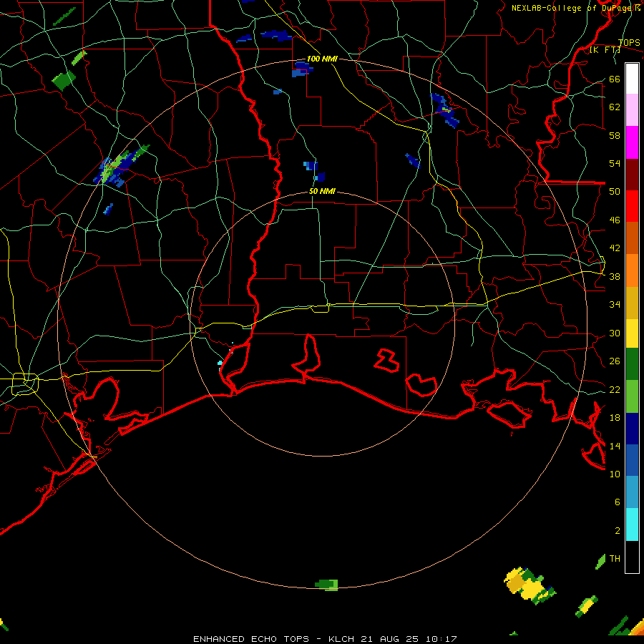Screen dimensions: 644x644
Task: Click legend value 30
Action: click(x=615, y=333)
